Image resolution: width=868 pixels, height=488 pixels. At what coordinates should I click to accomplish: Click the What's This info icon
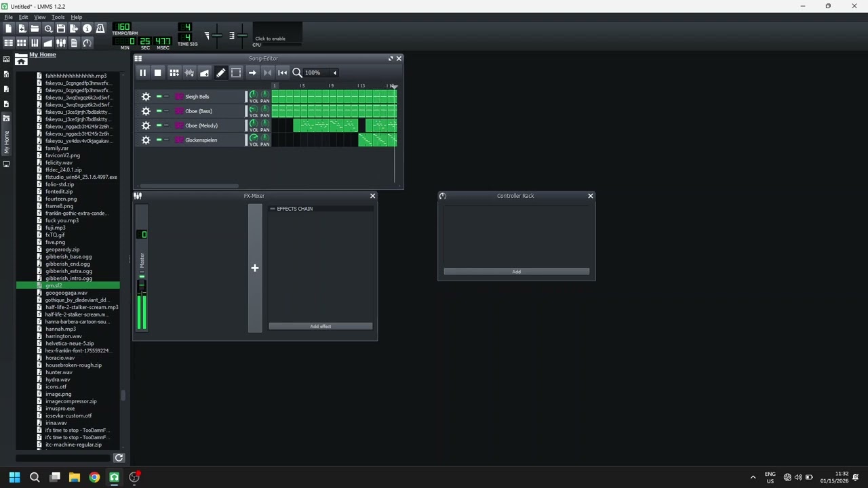coord(87,28)
